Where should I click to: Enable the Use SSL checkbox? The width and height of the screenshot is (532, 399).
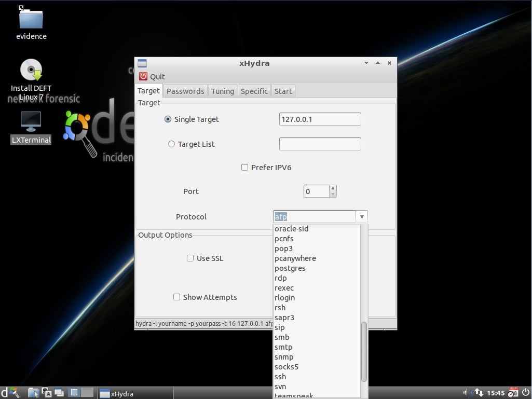click(190, 258)
